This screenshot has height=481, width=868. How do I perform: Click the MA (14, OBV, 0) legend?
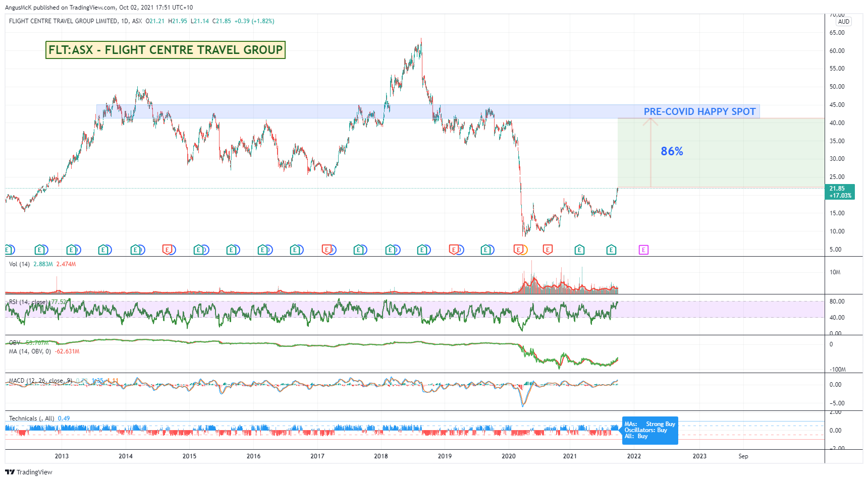coord(30,351)
